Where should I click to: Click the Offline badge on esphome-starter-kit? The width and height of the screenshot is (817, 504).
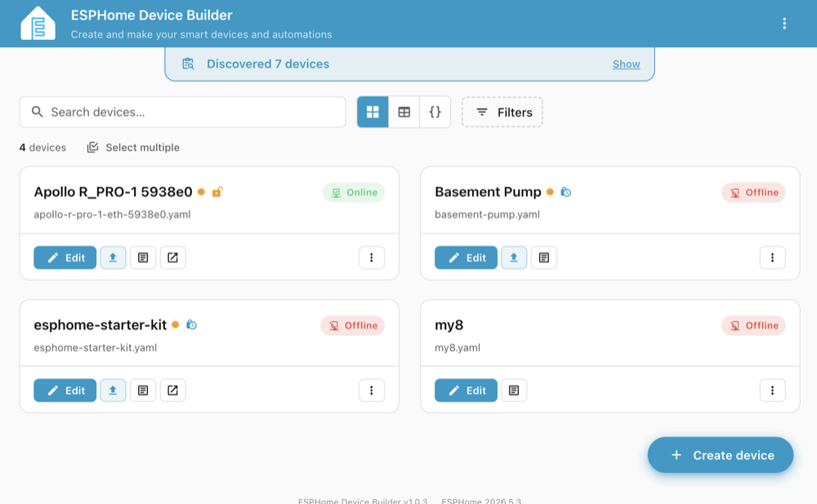pos(353,325)
